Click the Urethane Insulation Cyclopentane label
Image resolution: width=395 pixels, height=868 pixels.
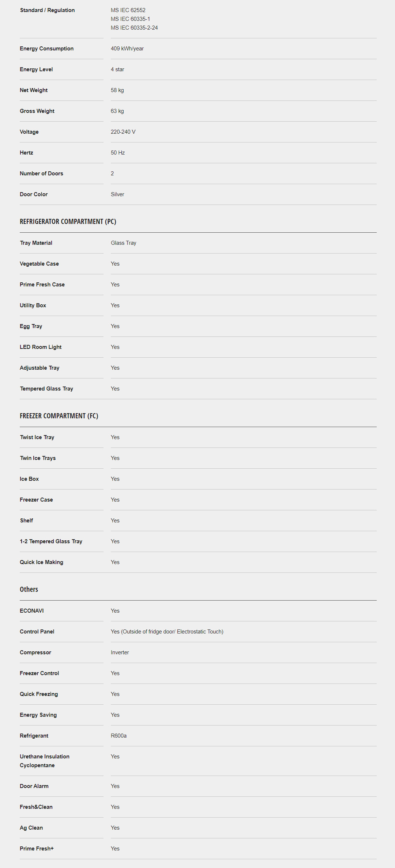point(44,761)
